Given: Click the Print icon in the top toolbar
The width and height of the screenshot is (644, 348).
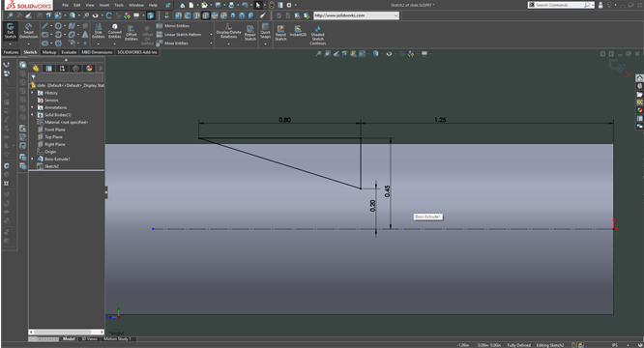Looking at the screenshot, I should pyautogui.click(x=232, y=6).
